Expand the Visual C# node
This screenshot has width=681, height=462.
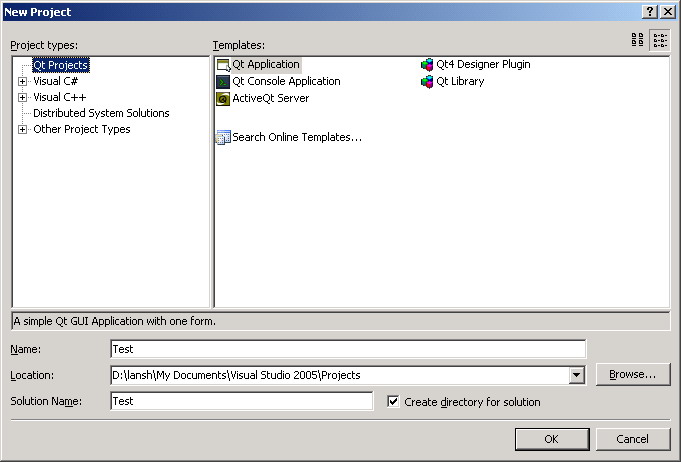(22, 81)
